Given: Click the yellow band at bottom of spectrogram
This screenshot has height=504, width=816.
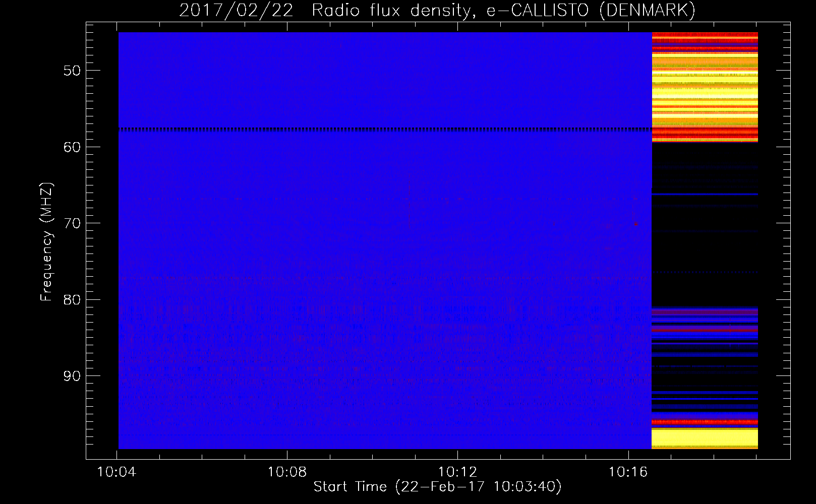Looking at the screenshot, I should click(x=705, y=438).
